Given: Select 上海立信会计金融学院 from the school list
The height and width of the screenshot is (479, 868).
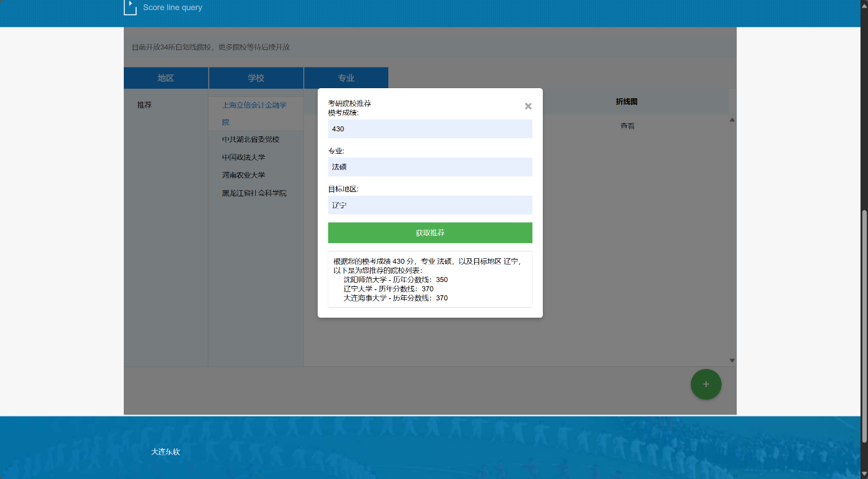Looking at the screenshot, I should coord(255,113).
